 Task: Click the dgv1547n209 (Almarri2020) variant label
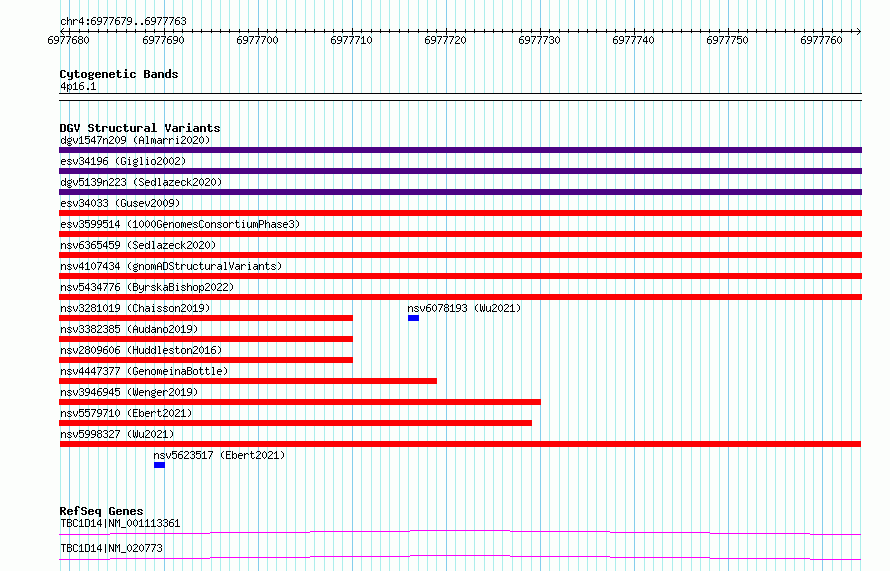click(x=135, y=140)
